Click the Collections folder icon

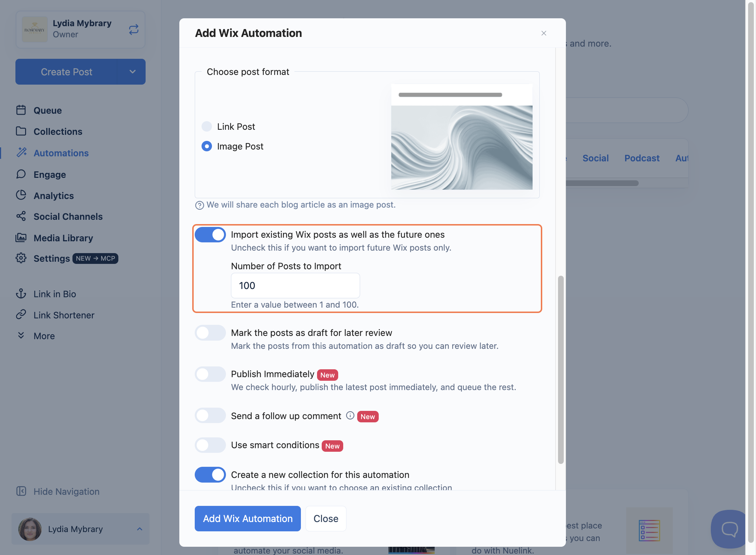click(x=21, y=131)
